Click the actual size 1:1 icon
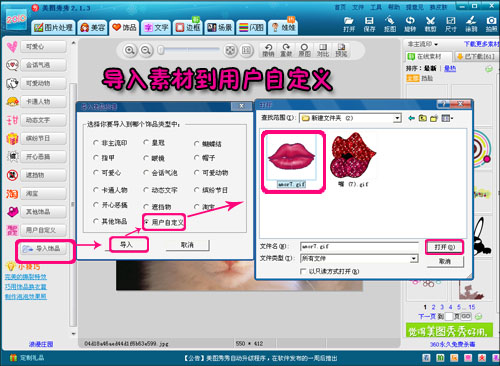This screenshot has height=366, width=500. 246,50
